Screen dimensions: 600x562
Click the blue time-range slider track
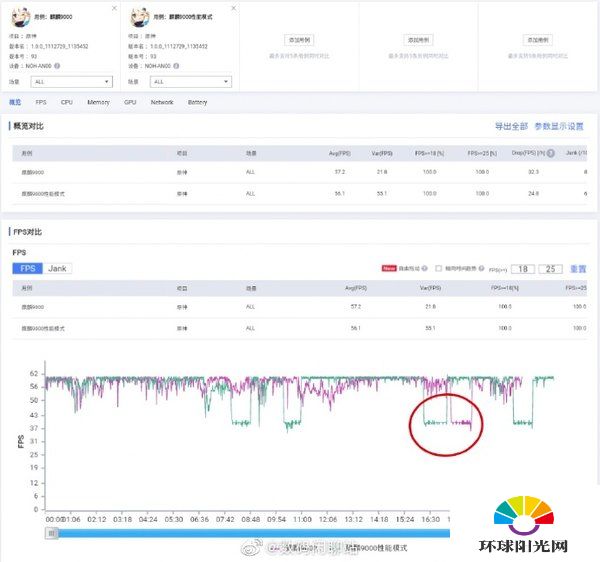click(x=254, y=533)
